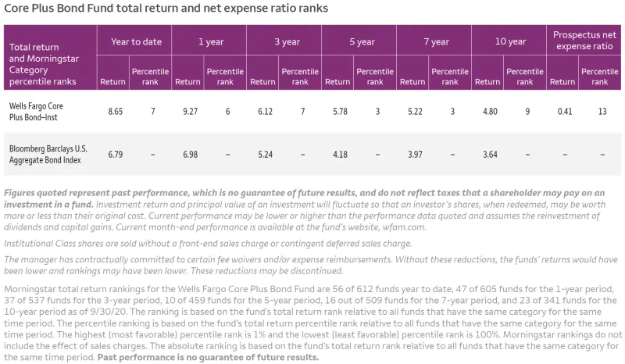Click the '3 year' column header
Viewport: 625px width, 364px height.
tap(284, 41)
